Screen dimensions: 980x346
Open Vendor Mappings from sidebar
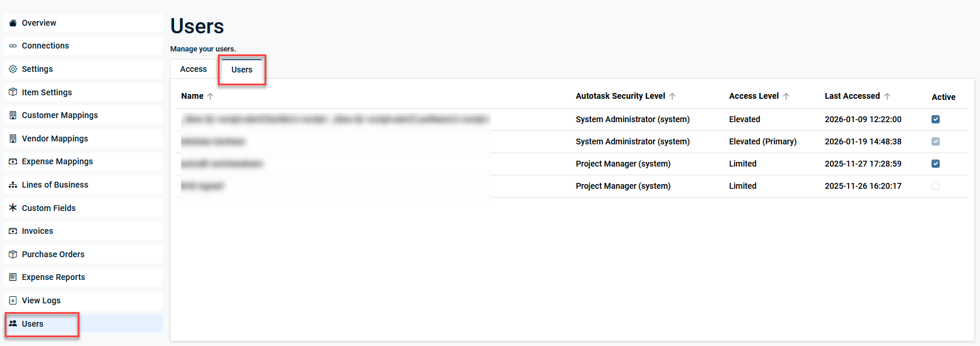tap(55, 139)
